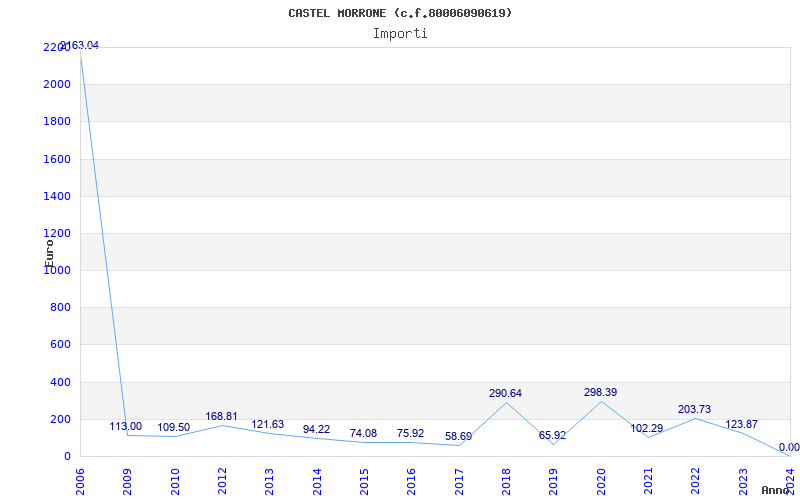Click the 0 y-axis tick label

coord(67,457)
